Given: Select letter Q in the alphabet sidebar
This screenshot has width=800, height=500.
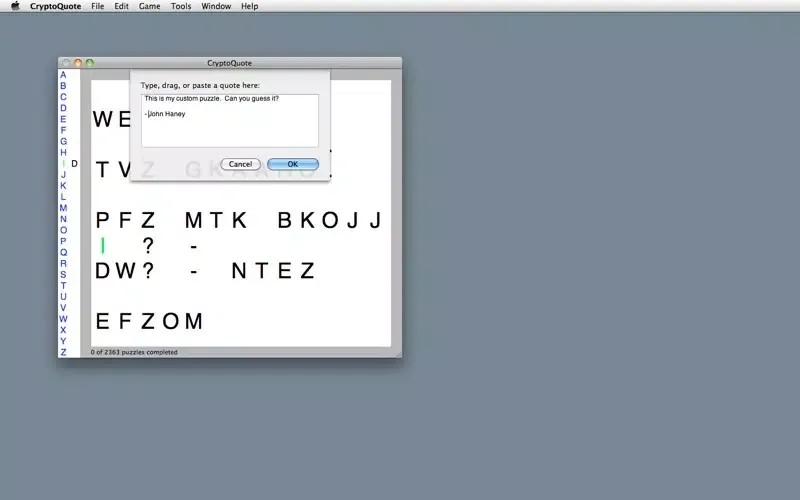Looking at the screenshot, I should point(63,252).
